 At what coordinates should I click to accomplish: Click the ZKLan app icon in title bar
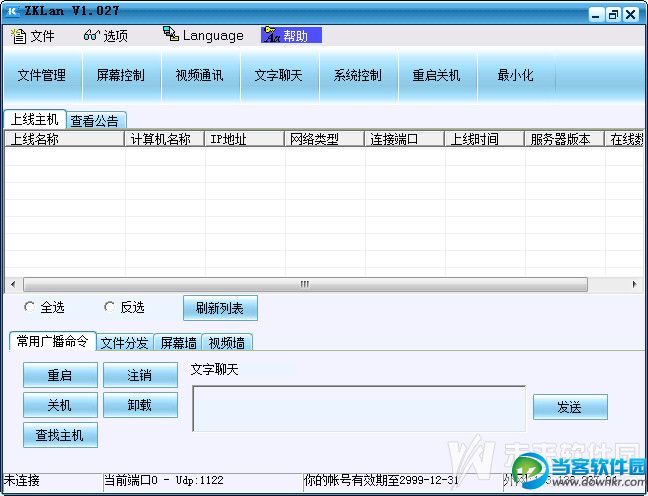point(12,11)
